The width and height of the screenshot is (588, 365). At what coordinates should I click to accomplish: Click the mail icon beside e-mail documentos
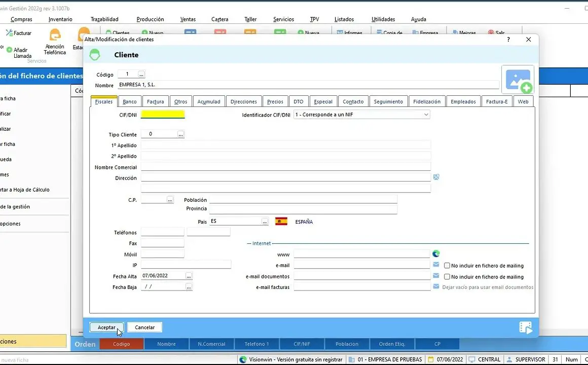point(436,276)
